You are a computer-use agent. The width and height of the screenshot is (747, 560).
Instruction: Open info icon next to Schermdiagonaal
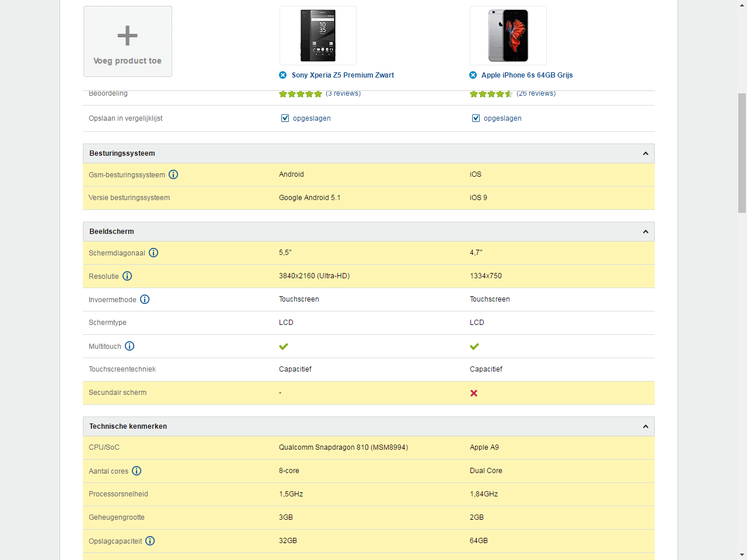(153, 253)
